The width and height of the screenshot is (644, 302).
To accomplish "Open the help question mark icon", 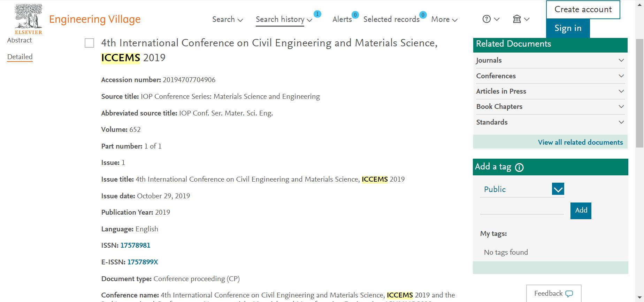I will [x=486, y=19].
